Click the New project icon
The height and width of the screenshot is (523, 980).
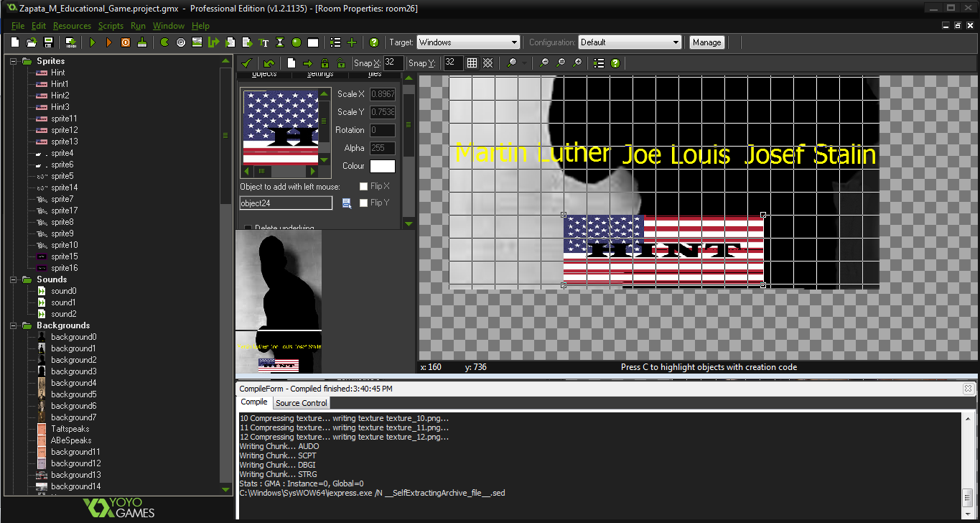click(x=15, y=42)
